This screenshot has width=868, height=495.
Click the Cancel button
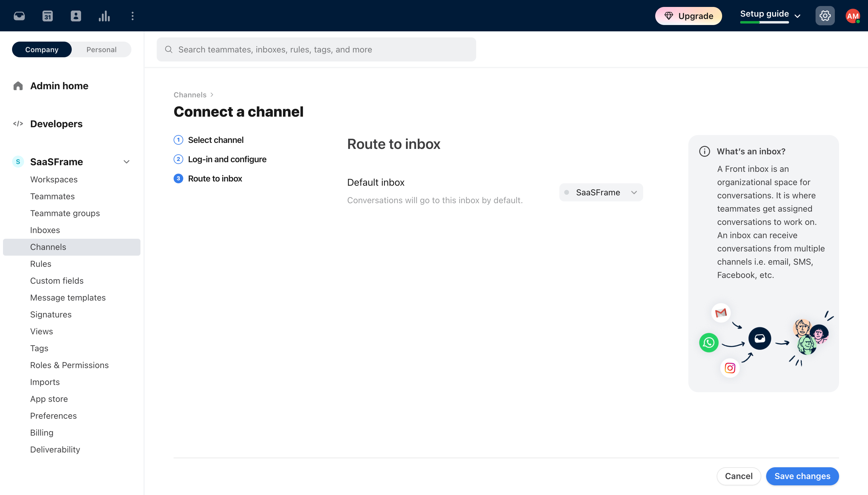click(x=739, y=476)
